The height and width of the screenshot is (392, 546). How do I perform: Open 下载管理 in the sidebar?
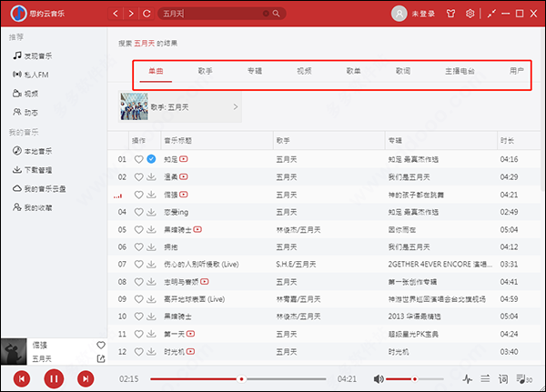click(33, 169)
